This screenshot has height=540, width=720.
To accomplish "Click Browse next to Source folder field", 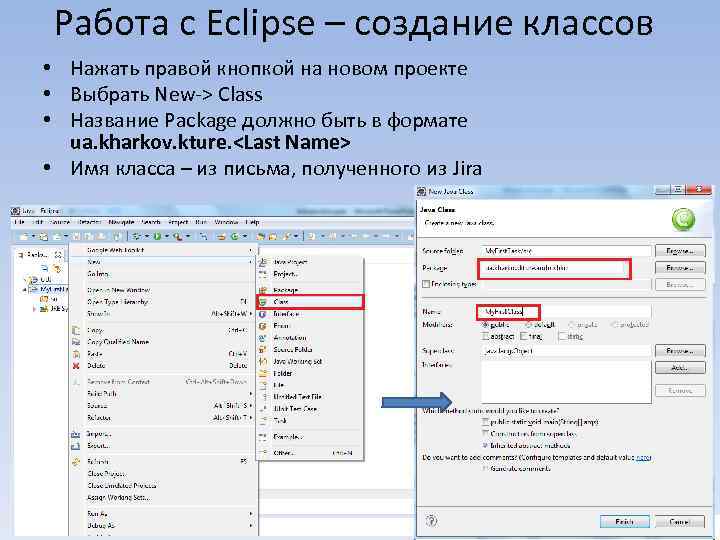I will (x=680, y=251).
